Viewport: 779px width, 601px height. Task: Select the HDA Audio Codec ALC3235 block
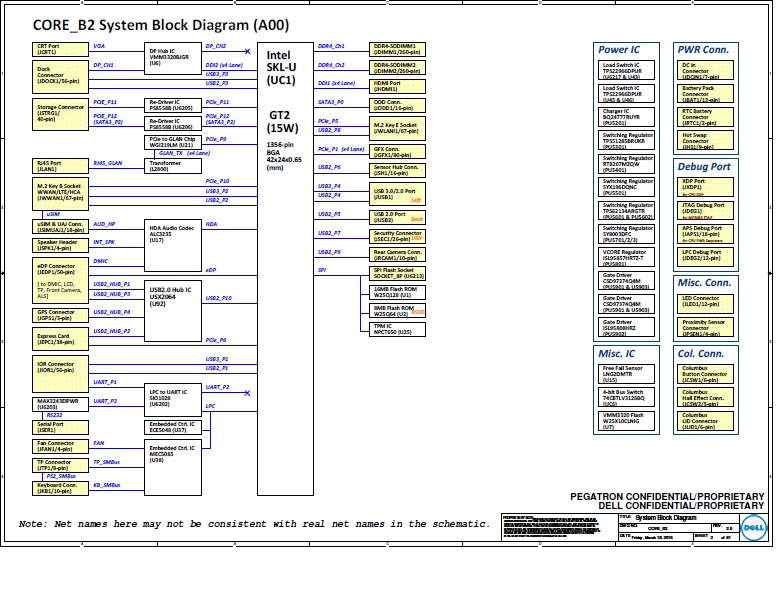coord(174,232)
